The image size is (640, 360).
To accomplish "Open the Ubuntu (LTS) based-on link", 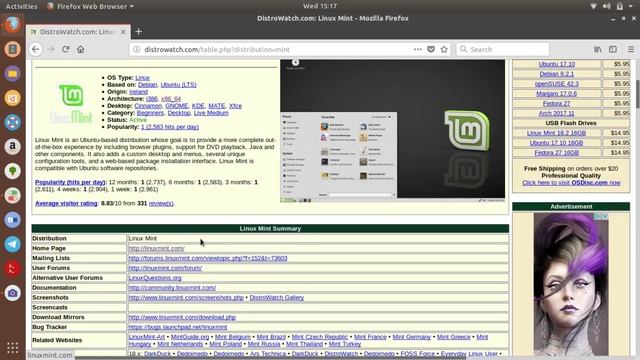I will click(x=178, y=84).
